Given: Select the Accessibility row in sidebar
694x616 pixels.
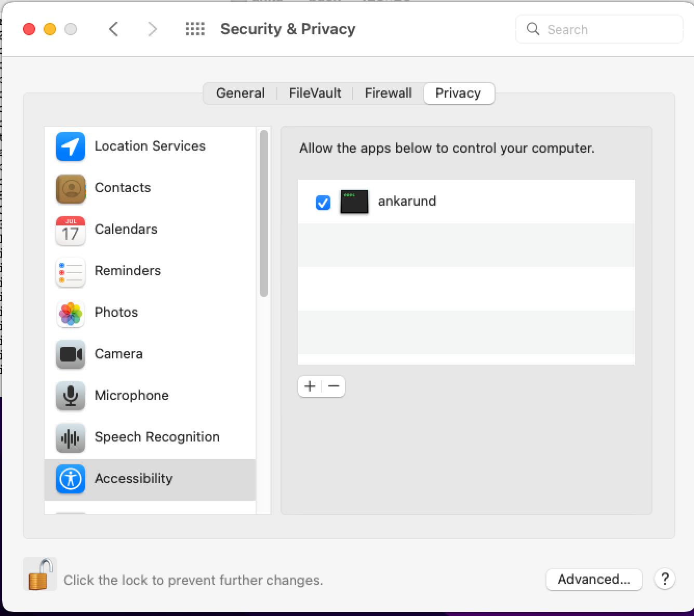Looking at the screenshot, I should pos(133,478).
